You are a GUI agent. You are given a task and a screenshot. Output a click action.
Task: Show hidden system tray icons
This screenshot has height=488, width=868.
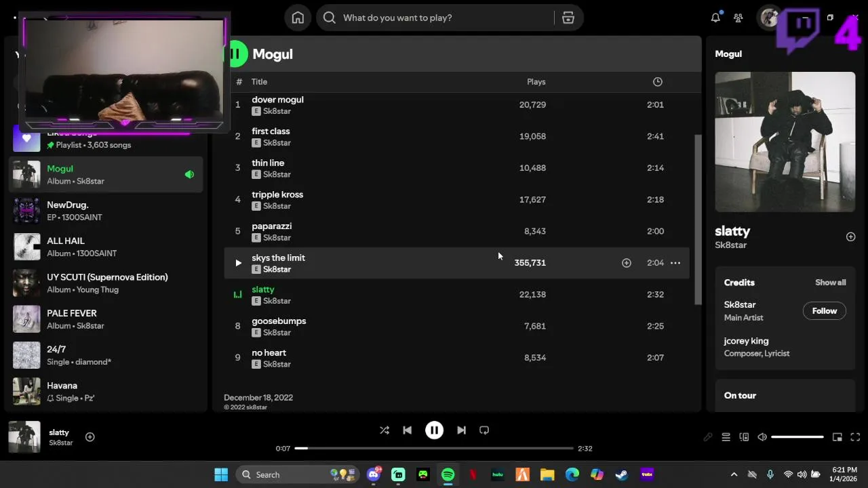click(x=734, y=474)
